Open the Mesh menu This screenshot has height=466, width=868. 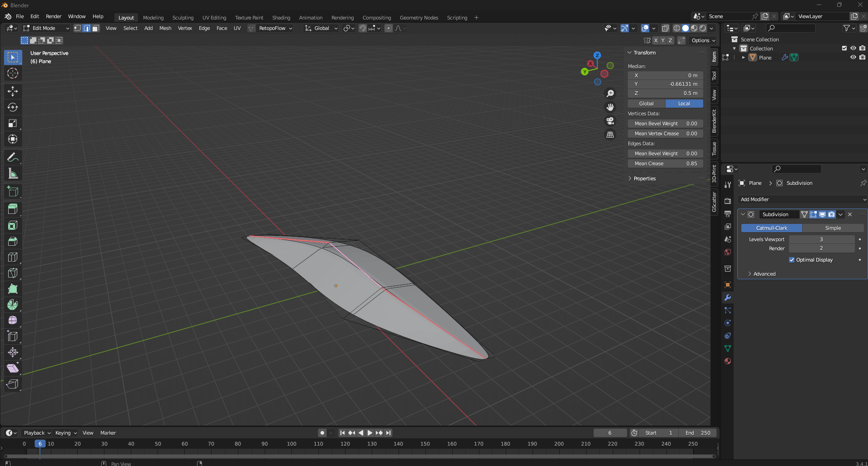tap(165, 28)
